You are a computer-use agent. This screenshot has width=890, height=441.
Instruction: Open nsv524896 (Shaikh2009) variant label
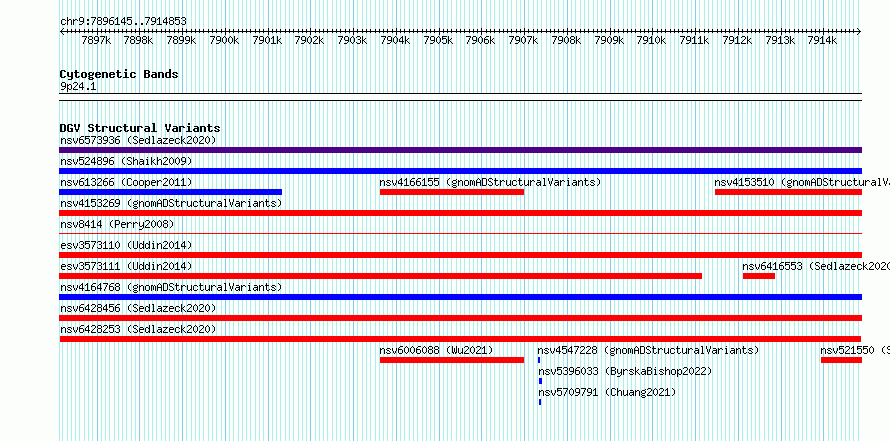(126, 161)
